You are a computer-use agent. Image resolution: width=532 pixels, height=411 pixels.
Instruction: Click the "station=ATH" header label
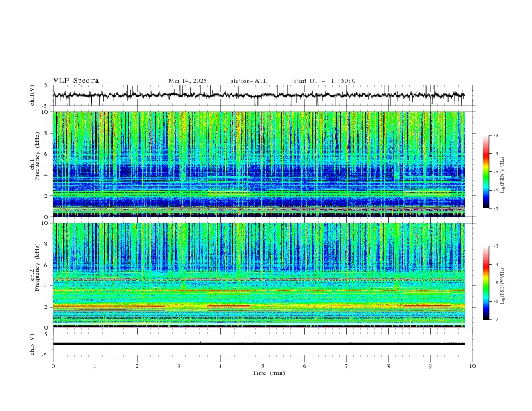pyautogui.click(x=249, y=81)
